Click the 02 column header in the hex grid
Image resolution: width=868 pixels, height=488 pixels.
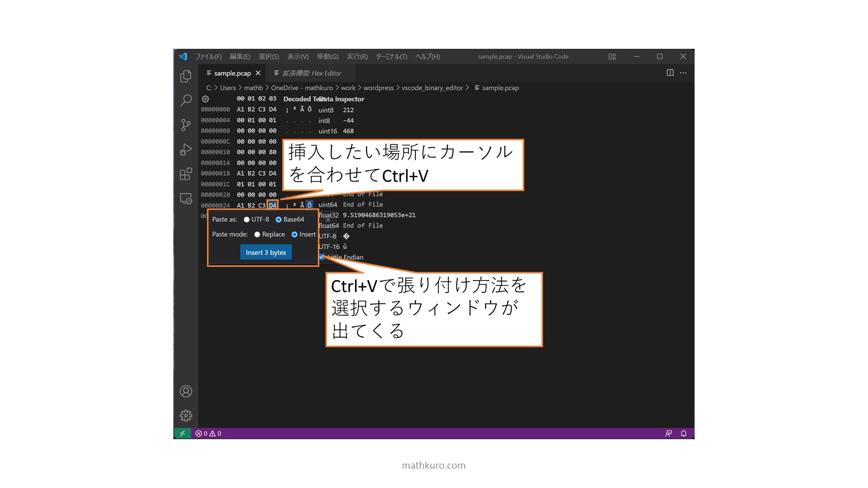[262, 99]
